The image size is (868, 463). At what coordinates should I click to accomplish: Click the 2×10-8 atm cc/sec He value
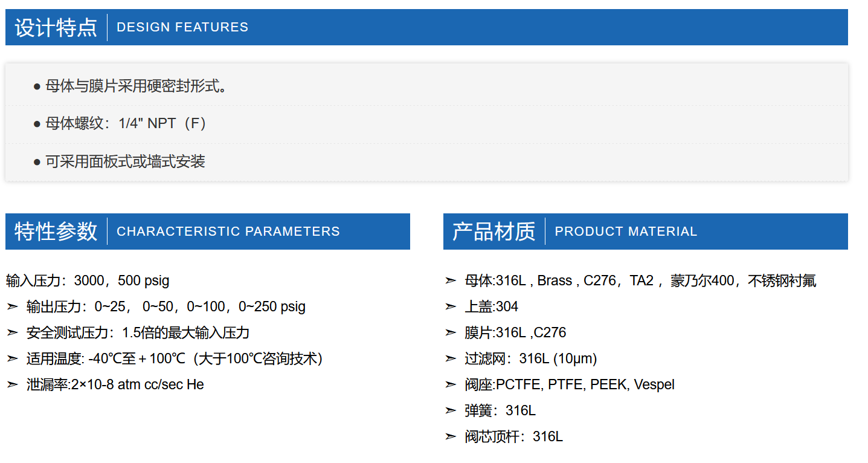(x=146, y=384)
